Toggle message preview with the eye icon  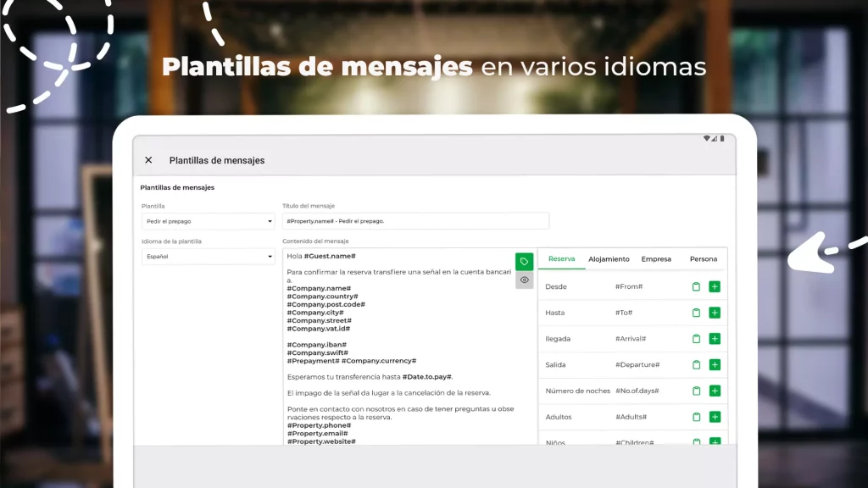[525, 280]
